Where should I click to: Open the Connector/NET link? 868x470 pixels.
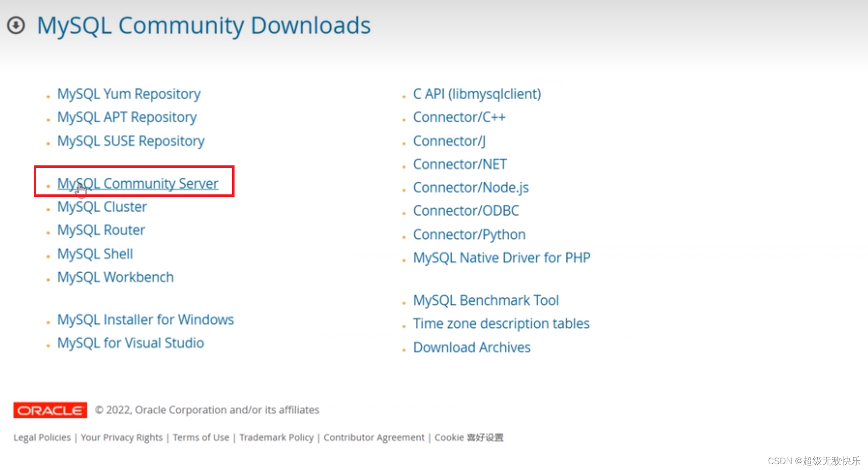tap(459, 164)
